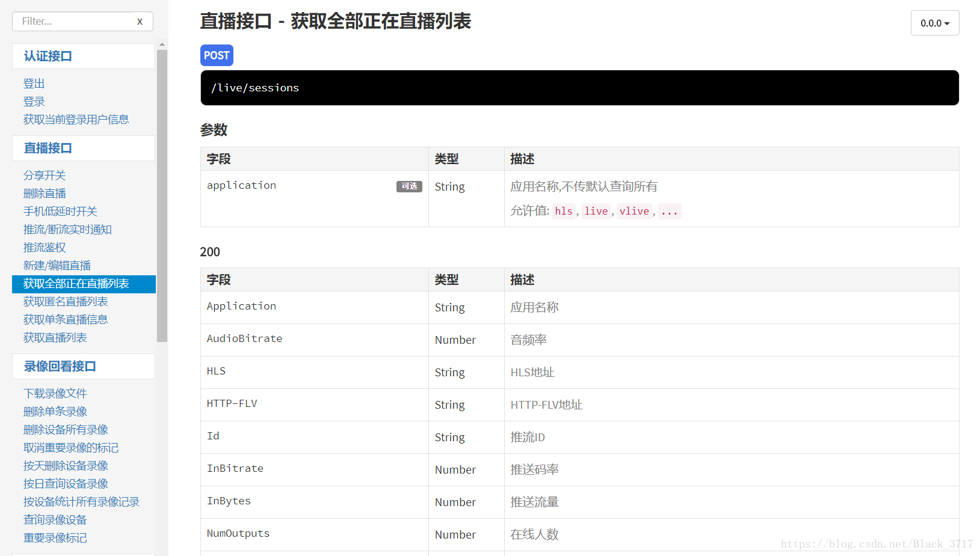Open the 手机低延时开关 link
The height and width of the screenshot is (556, 980).
(x=60, y=212)
